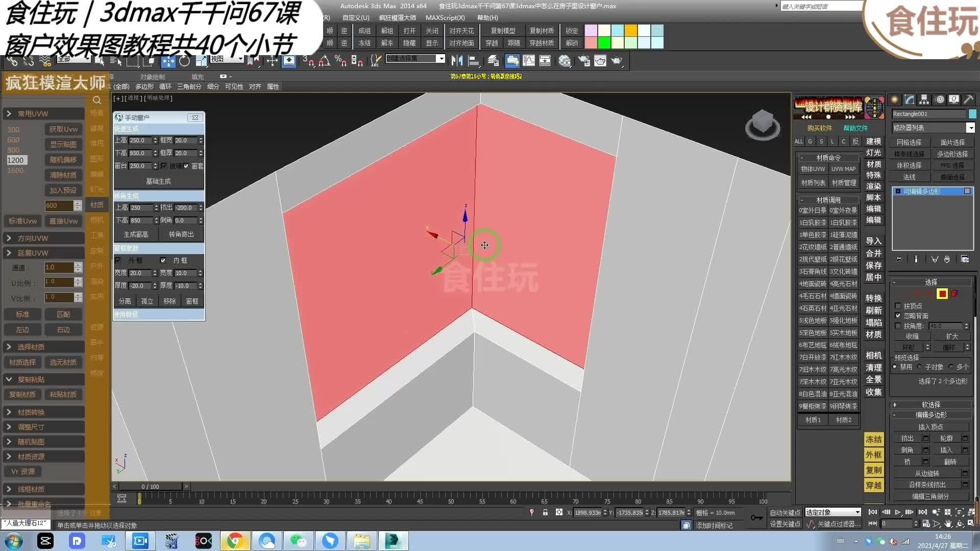
Task: Open WeChat from the taskbar
Action: [x=298, y=541]
